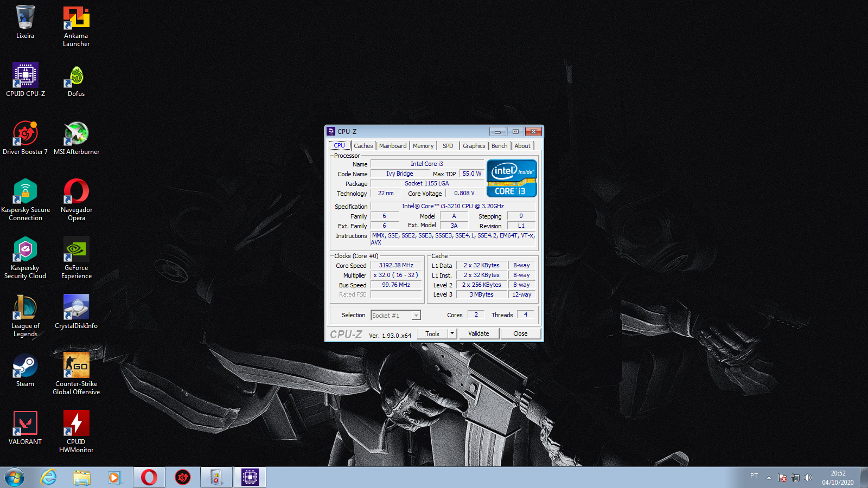The width and height of the screenshot is (868, 488).
Task: Show hidden tray icons arrow
Action: pyautogui.click(x=769, y=478)
